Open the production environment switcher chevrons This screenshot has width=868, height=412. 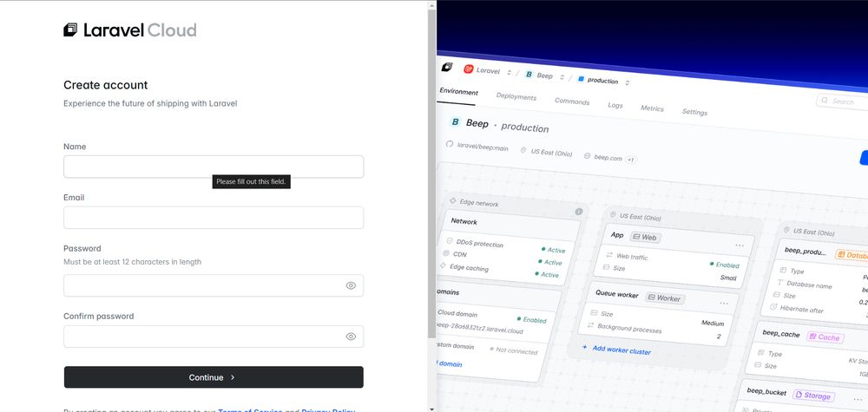point(628,82)
